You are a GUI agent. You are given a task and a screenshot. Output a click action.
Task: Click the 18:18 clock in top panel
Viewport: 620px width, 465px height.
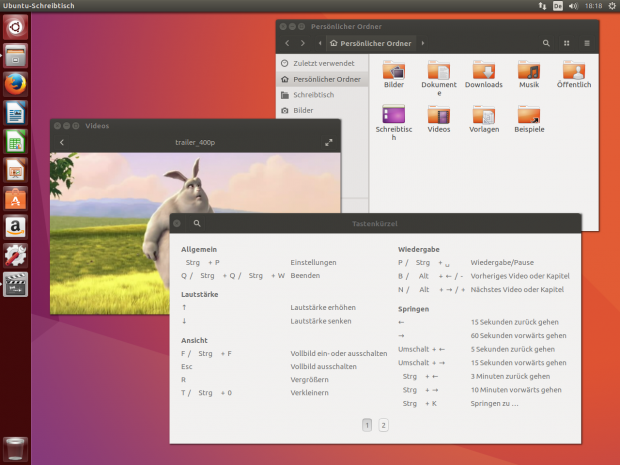[593, 6]
